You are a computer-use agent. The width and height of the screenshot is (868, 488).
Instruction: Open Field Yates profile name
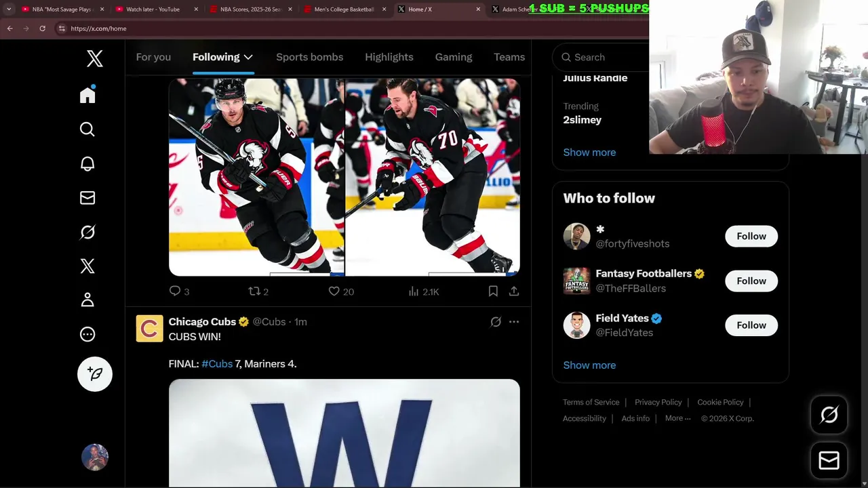[x=622, y=318]
